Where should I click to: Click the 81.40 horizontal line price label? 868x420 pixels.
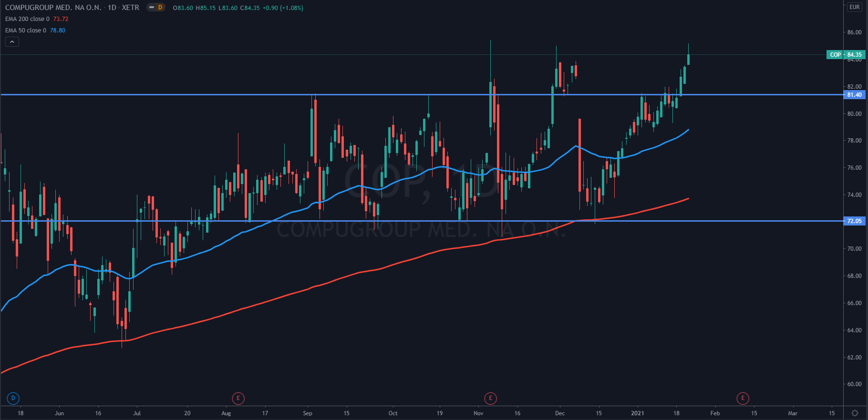[854, 95]
